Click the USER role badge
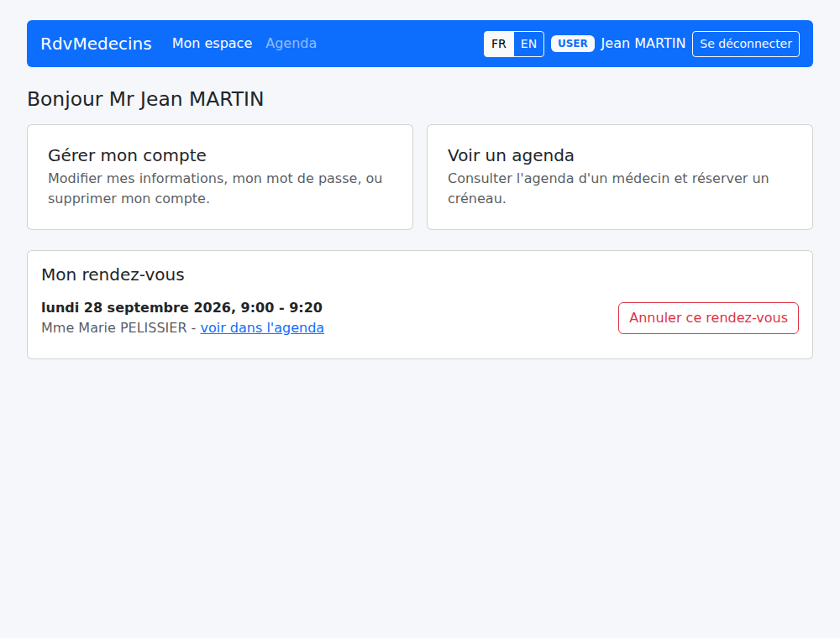Image resolution: width=840 pixels, height=638 pixels. 573,44
